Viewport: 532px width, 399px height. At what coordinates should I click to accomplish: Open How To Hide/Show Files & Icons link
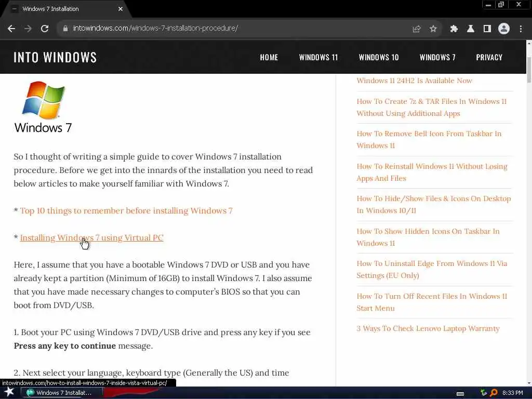pos(434,205)
